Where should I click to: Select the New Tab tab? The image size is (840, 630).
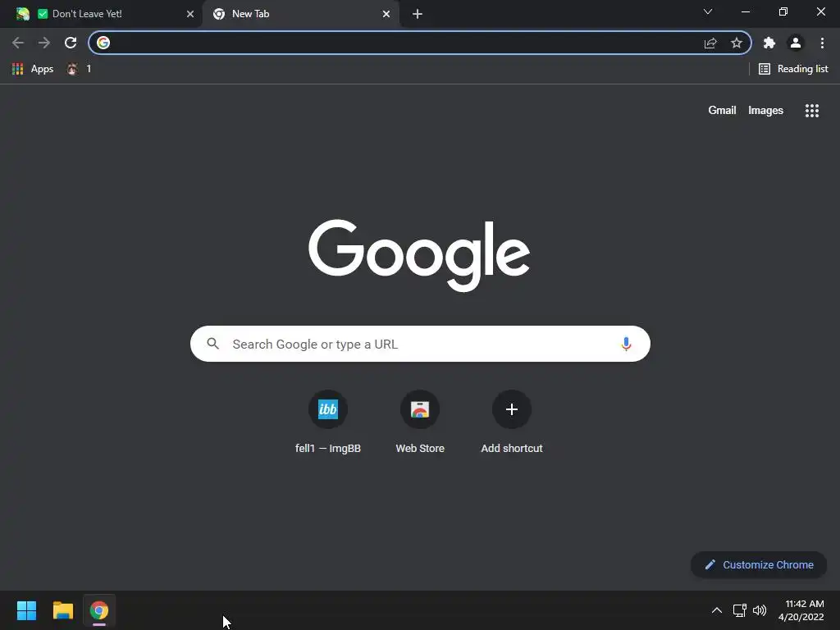point(300,14)
